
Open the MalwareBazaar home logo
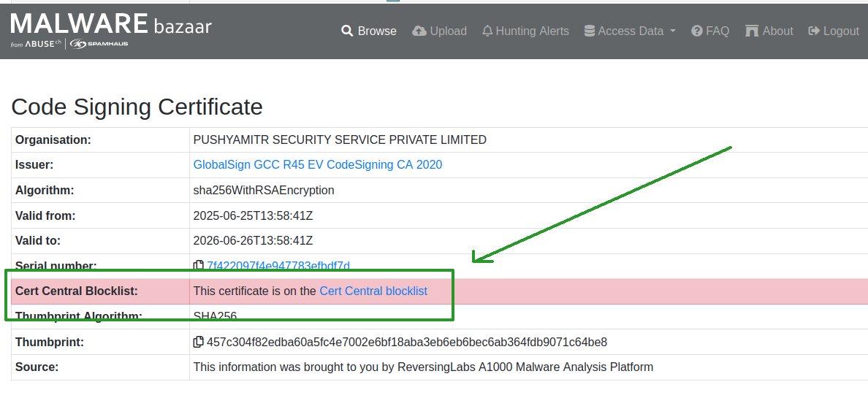(x=111, y=30)
